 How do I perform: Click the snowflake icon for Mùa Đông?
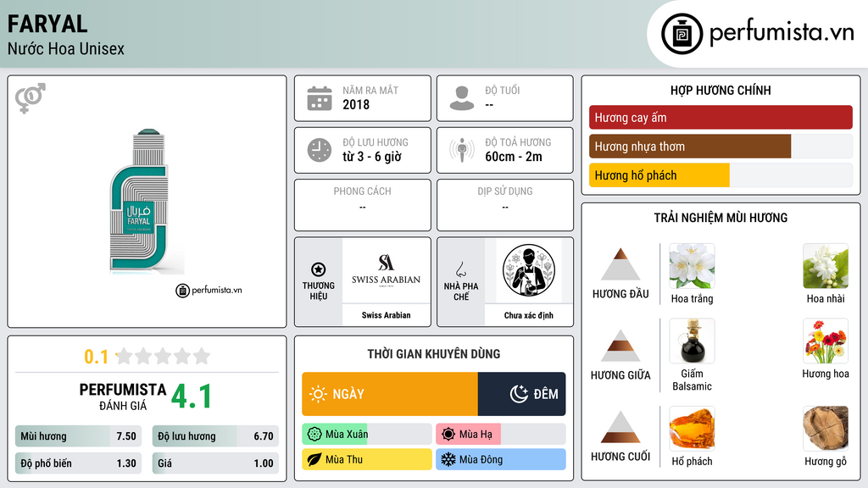[448, 459]
